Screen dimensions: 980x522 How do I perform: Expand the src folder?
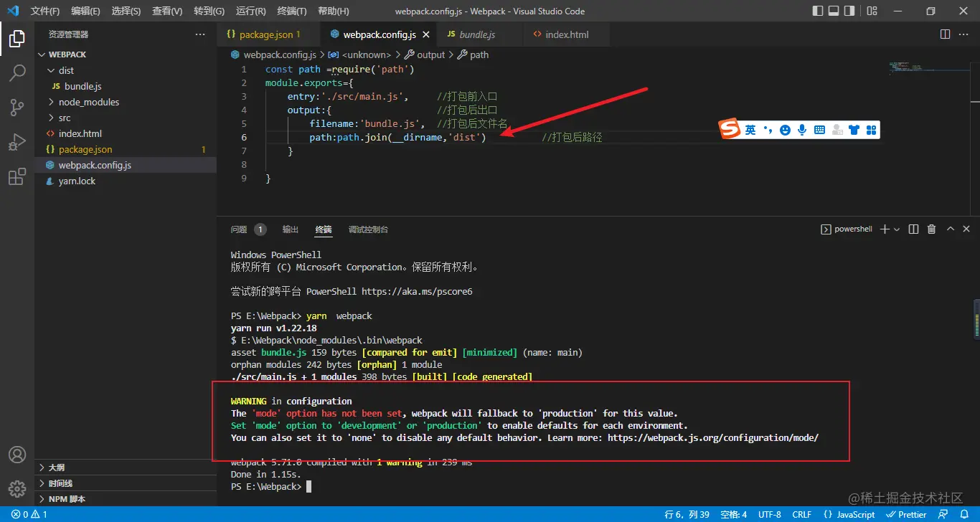[x=126, y=118]
